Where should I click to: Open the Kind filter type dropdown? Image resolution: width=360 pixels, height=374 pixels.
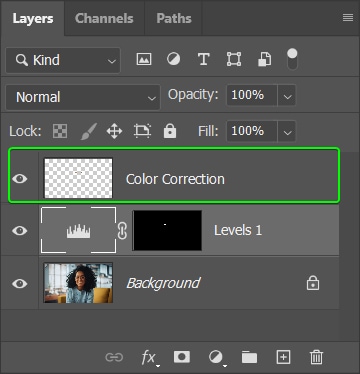(x=63, y=60)
